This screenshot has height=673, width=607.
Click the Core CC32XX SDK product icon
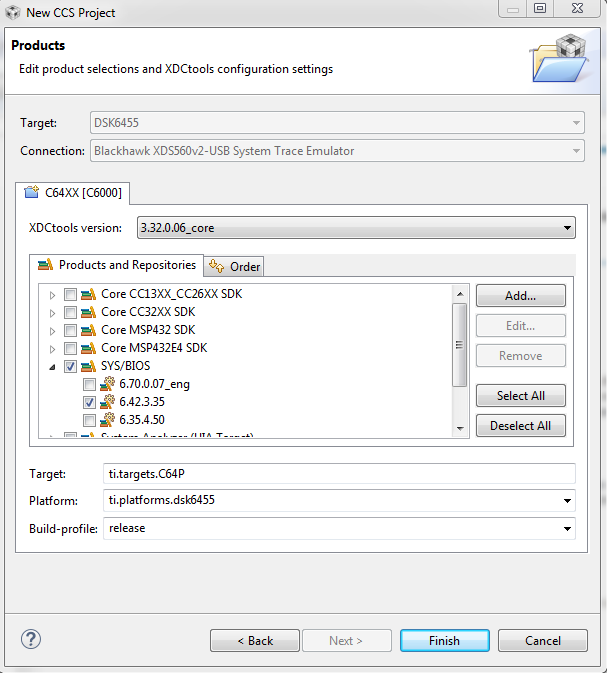coord(88,312)
